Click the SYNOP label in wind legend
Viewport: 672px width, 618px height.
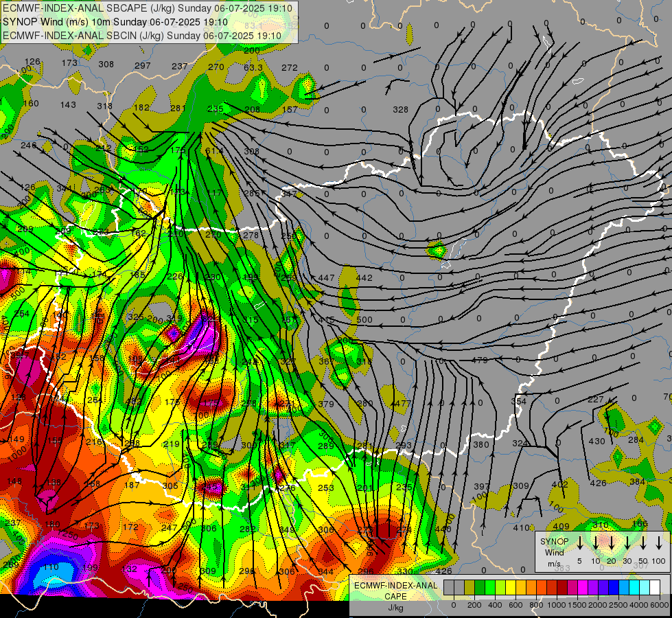554,541
